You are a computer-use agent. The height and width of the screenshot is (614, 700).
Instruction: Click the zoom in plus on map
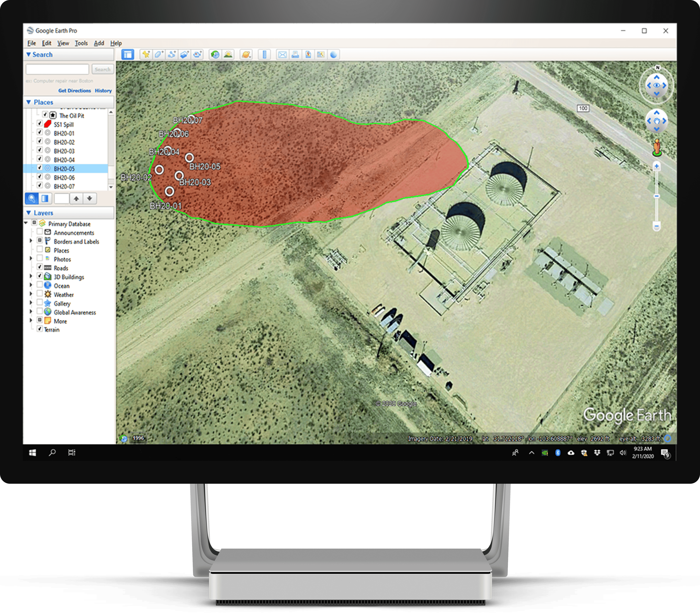(x=656, y=166)
